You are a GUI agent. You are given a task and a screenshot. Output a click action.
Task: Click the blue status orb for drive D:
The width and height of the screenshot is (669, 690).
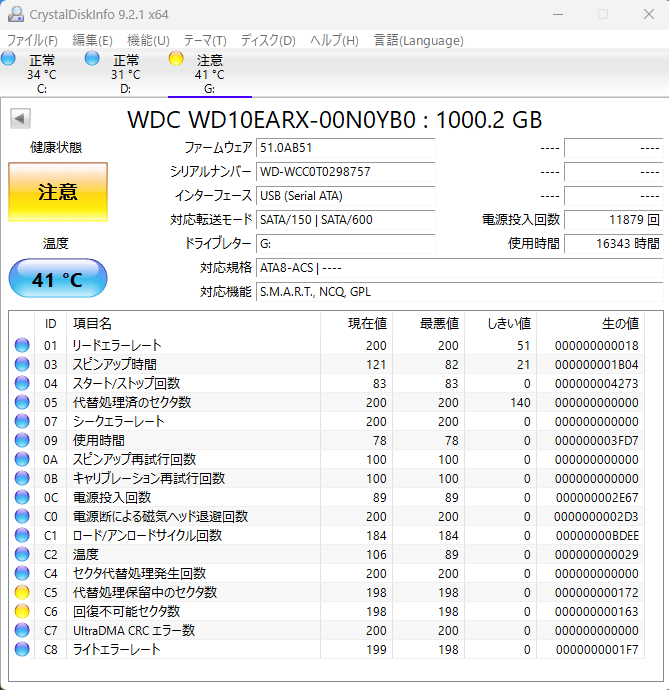92,58
